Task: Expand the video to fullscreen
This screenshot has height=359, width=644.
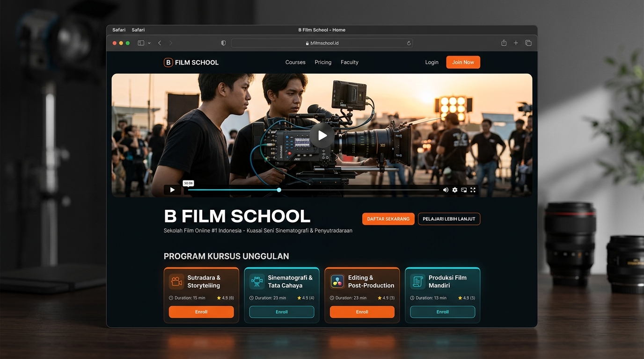Action: tap(473, 190)
